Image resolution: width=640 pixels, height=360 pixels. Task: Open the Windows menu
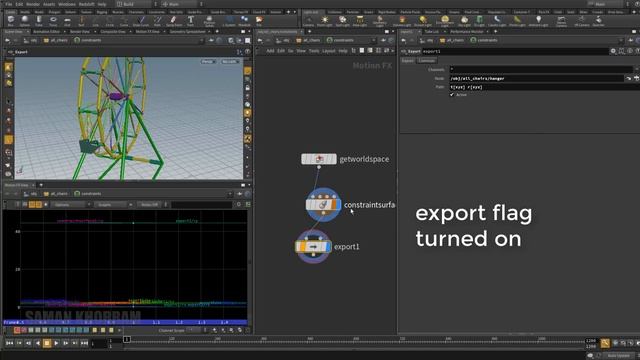click(x=67, y=4)
